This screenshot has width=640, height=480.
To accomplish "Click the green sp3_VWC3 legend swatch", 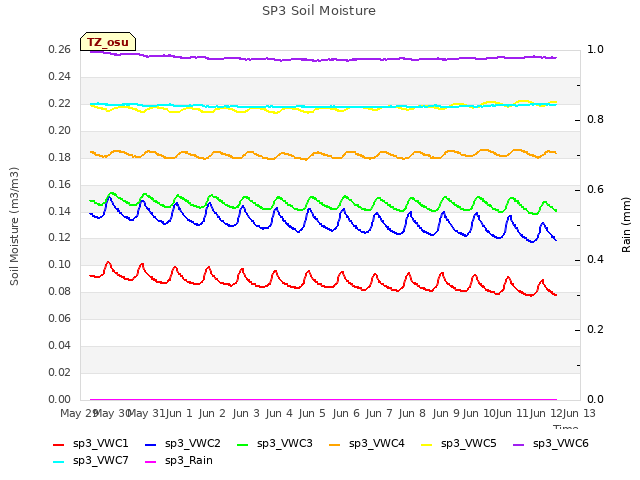I will click(243, 444).
